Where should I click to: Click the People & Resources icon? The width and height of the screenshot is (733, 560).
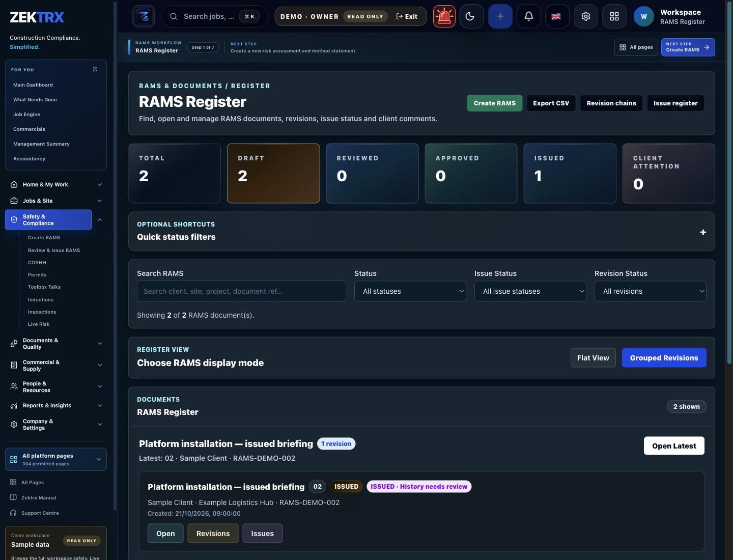(x=14, y=387)
